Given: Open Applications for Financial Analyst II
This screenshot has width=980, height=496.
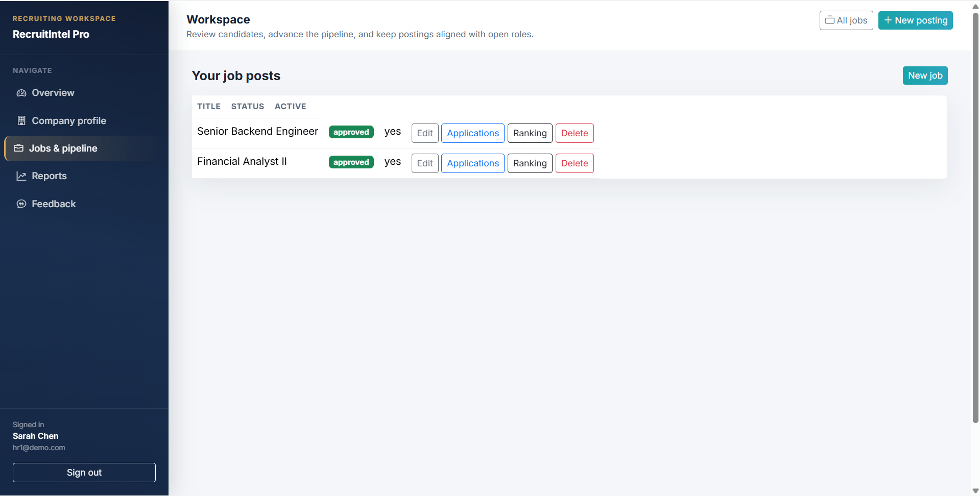Looking at the screenshot, I should (x=473, y=163).
